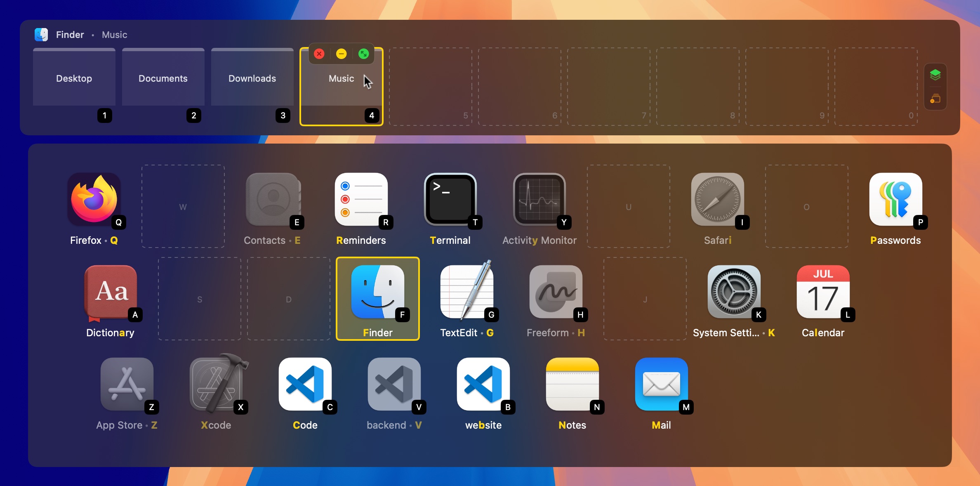Screen dimensions: 980x486
Task: Click the orange windows icon in side panel
Action: (x=935, y=99)
